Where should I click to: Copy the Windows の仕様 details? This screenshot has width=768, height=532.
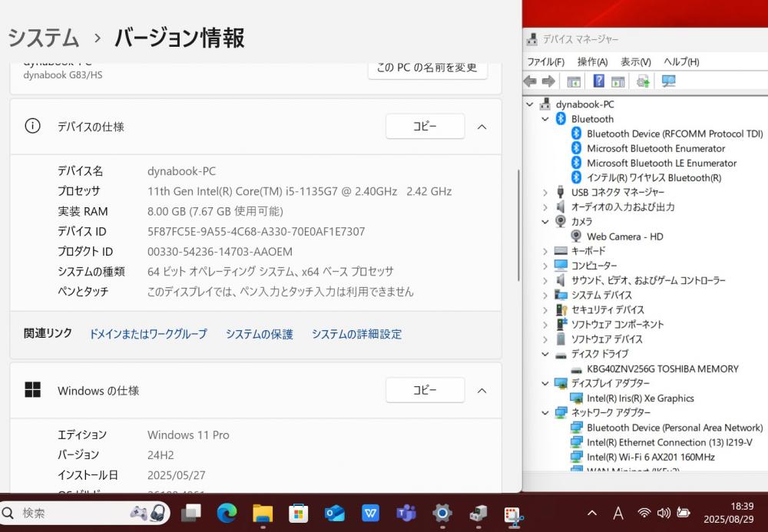(x=425, y=390)
